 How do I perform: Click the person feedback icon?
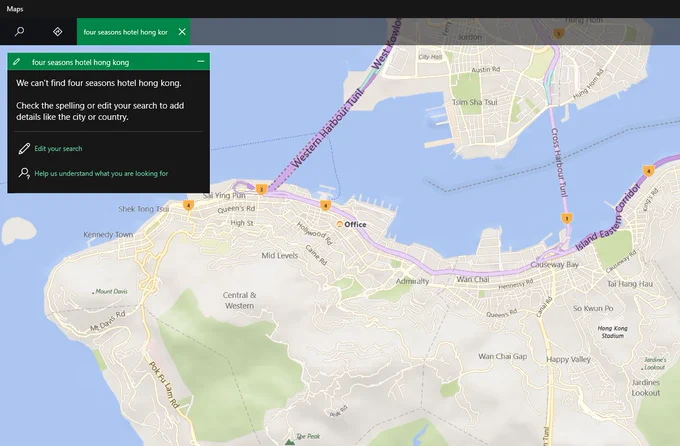[24, 173]
